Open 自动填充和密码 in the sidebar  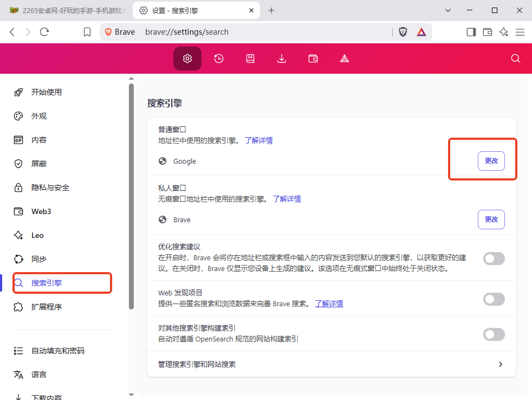click(x=57, y=351)
